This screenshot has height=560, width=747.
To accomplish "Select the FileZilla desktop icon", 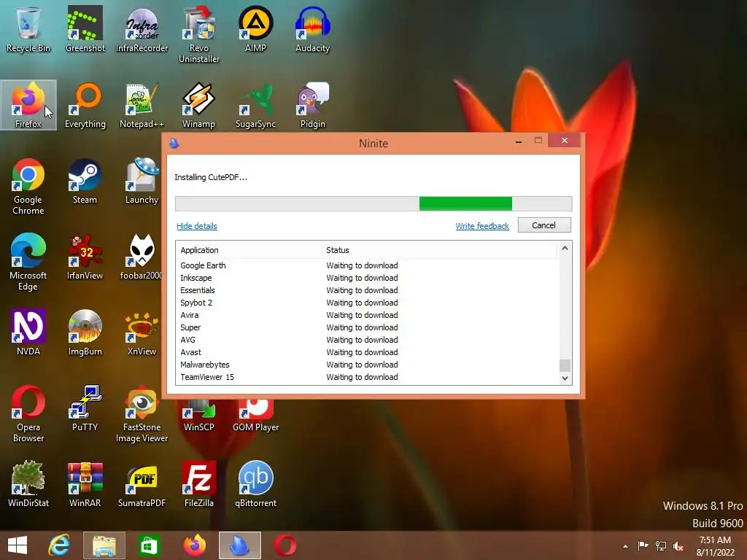I will [199, 484].
